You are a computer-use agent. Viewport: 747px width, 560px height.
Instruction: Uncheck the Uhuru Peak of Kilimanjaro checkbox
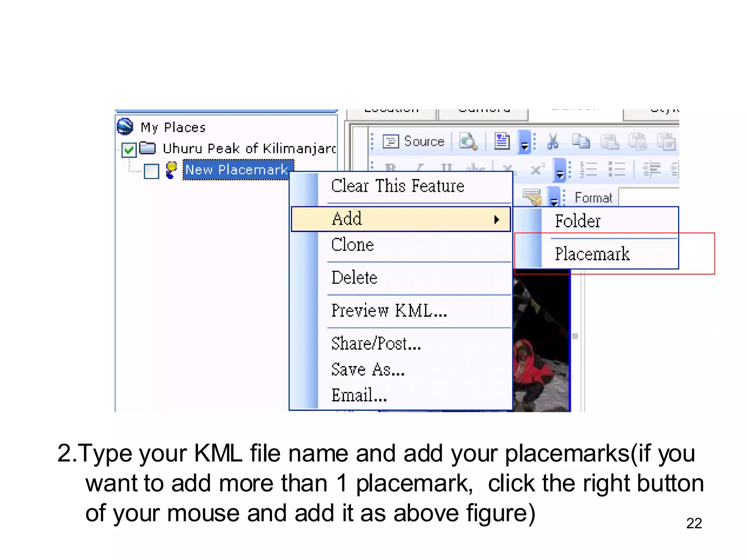[129, 150]
